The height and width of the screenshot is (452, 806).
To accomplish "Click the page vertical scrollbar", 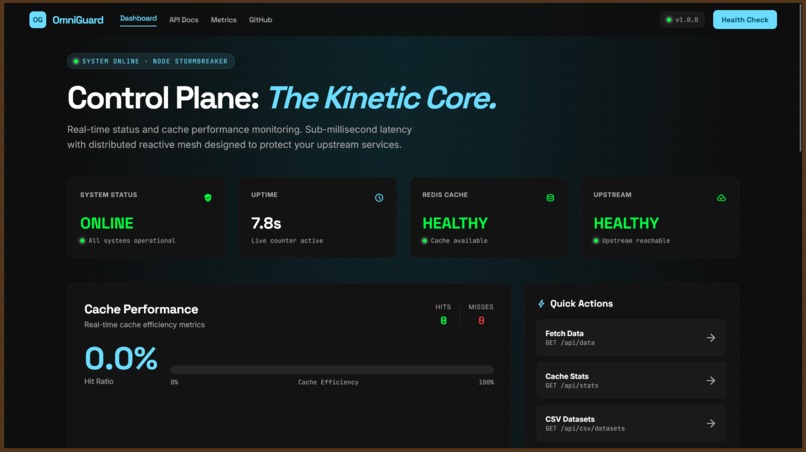I will click(800, 77).
